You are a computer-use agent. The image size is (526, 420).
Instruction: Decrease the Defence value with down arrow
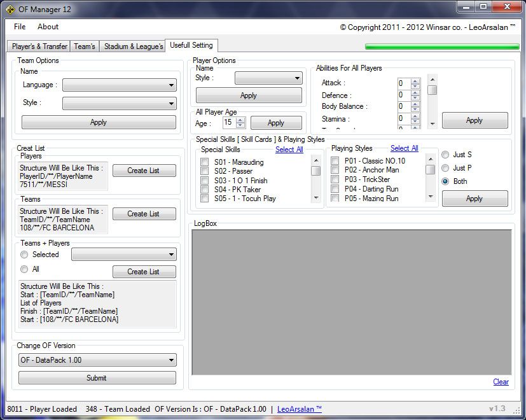tap(415, 97)
